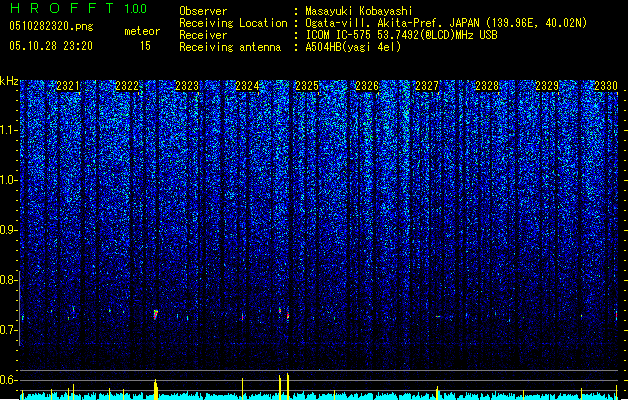Click the 2329 time marker
The image size is (629, 400).
[x=547, y=86]
